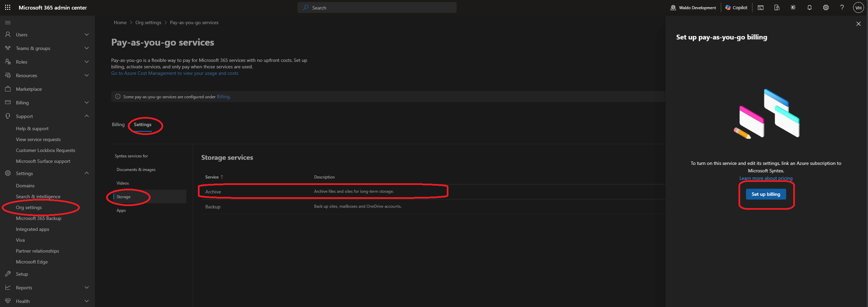Sort by Service column arrow

tap(222, 177)
